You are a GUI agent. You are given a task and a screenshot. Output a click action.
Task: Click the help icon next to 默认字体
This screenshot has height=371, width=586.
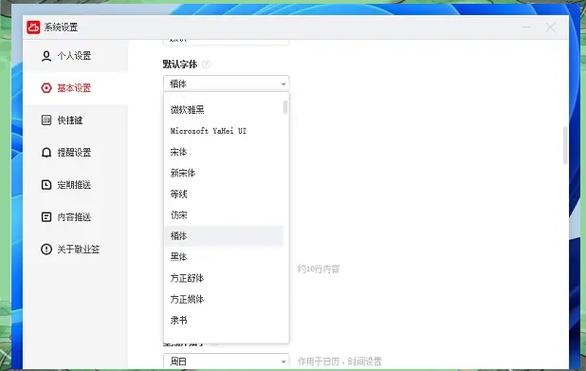[x=206, y=64]
